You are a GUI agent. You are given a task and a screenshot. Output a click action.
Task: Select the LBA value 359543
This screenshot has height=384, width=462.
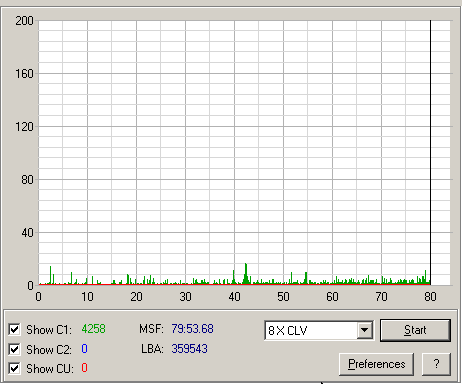click(x=189, y=349)
